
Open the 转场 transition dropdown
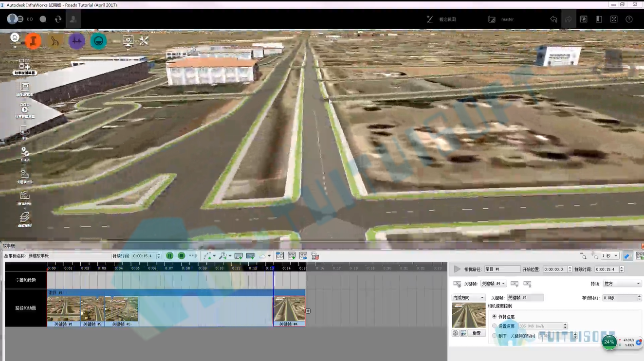pos(622,284)
